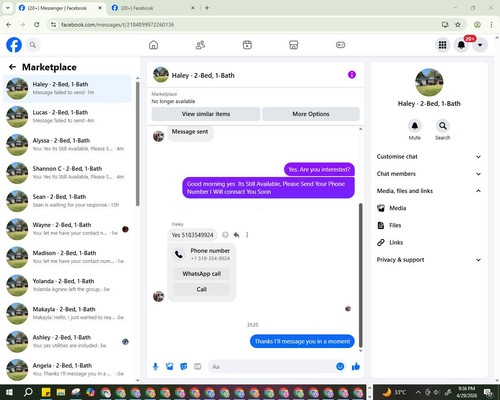Screen dimensions: 500x400
Task: Open the Sean - 2-Bed, 1-Bath conversation
Action: pyautogui.click(x=67, y=201)
